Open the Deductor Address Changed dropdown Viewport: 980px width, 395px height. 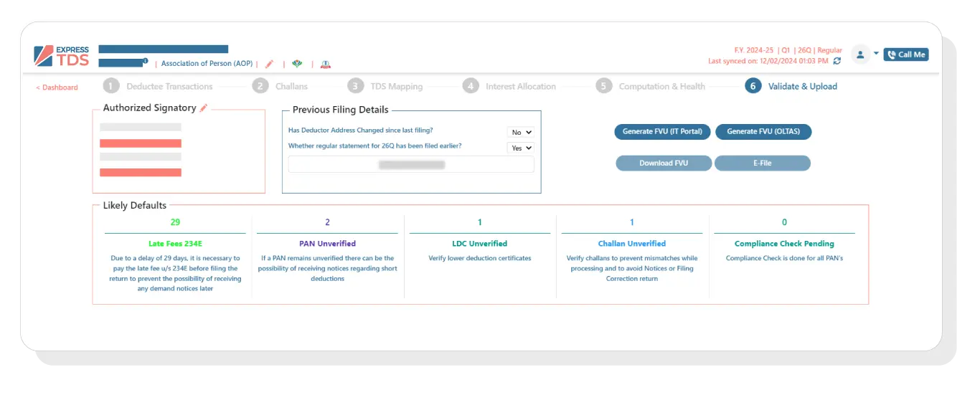point(521,132)
